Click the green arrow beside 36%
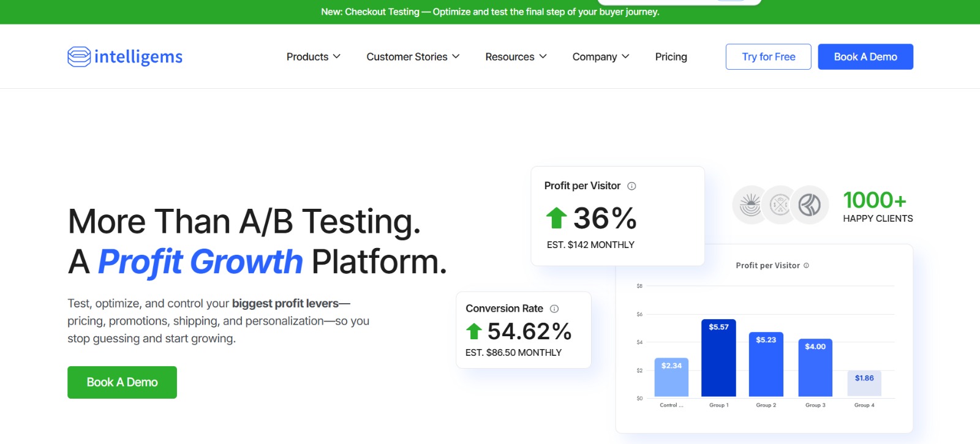The height and width of the screenshot is (444, 980). click(557, 218)
